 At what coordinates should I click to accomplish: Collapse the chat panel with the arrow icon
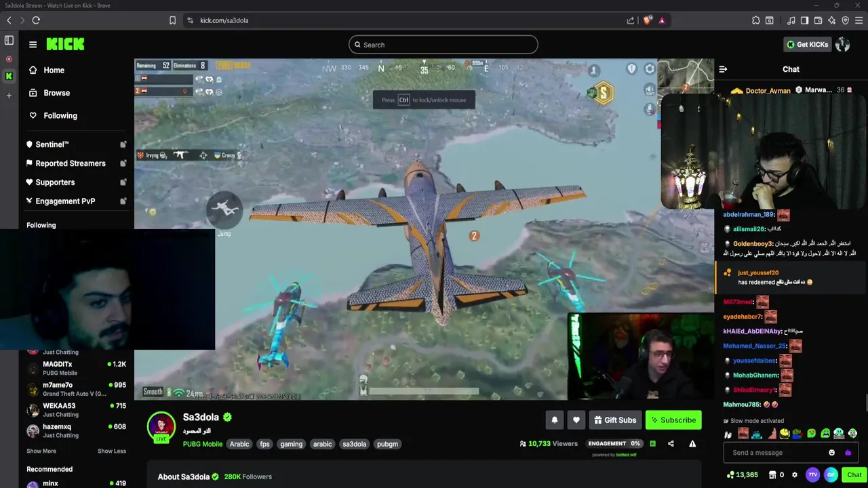[x=723, y=69]
